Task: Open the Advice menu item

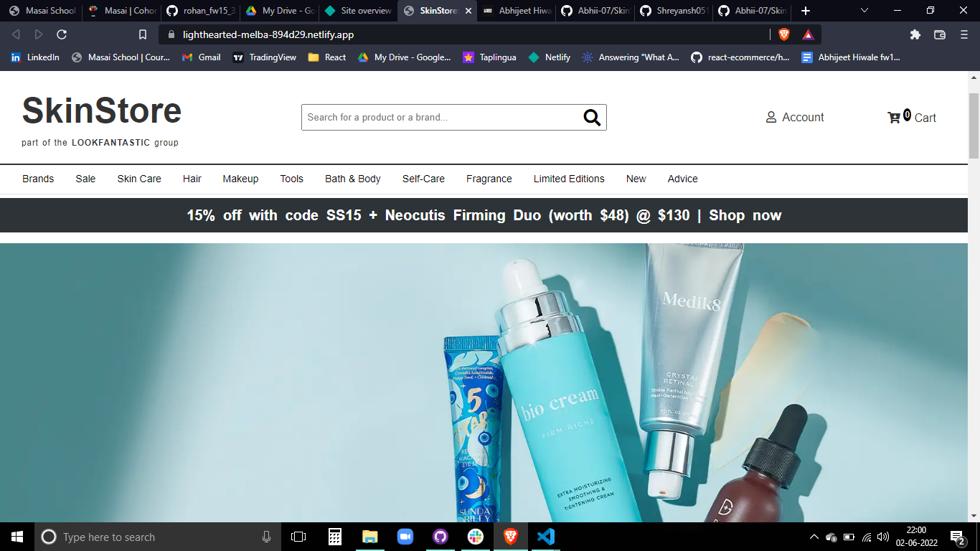Action: (x=683, y=179)
